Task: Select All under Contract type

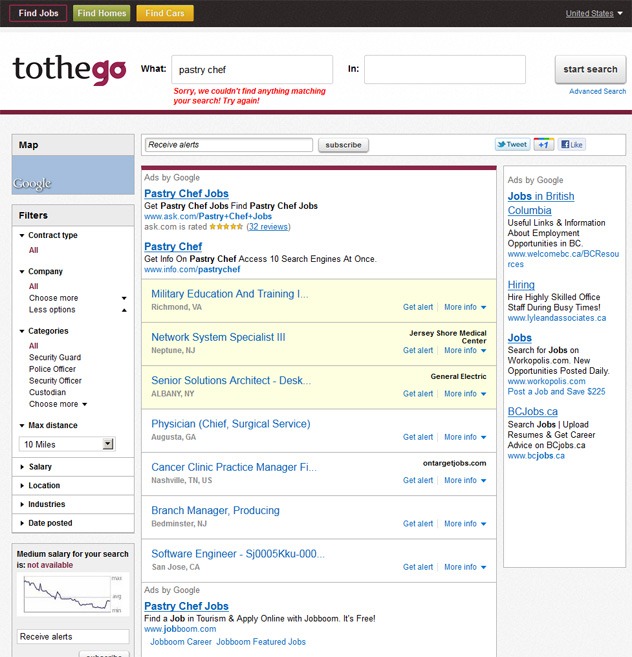Action: coord(34,250)
